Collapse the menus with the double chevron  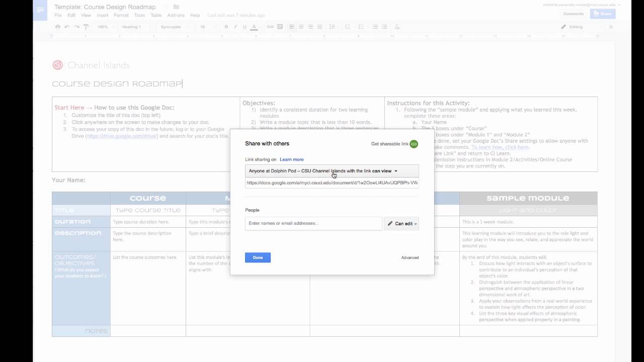[x=611, y=27]
